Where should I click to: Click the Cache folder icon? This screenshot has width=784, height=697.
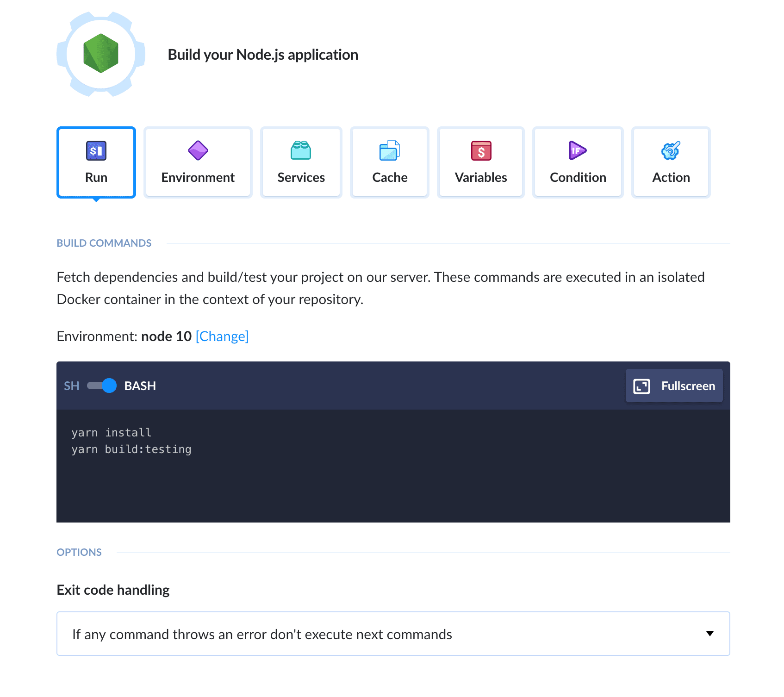coord(390,151)
